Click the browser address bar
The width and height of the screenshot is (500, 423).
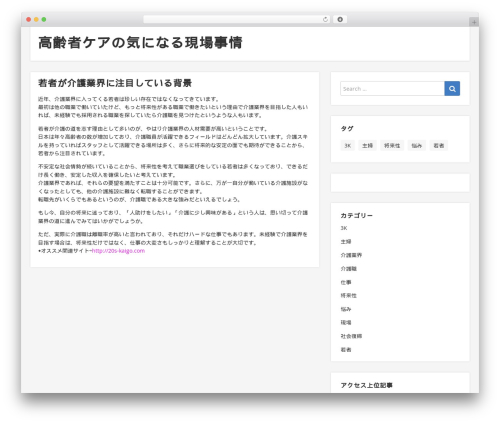point(236,20)
